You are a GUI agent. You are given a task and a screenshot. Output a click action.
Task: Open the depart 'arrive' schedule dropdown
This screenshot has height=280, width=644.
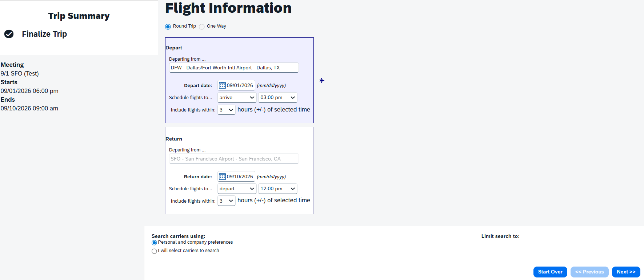point(237,97)
